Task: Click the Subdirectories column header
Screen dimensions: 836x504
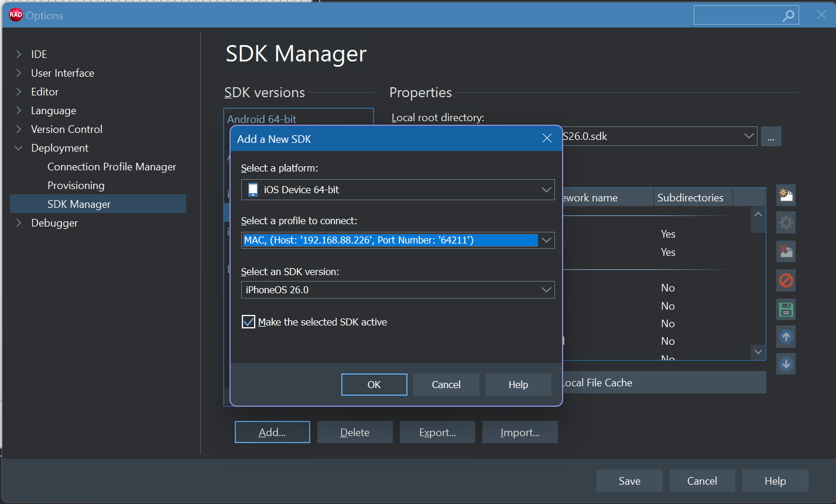Action: pos(693,197)
